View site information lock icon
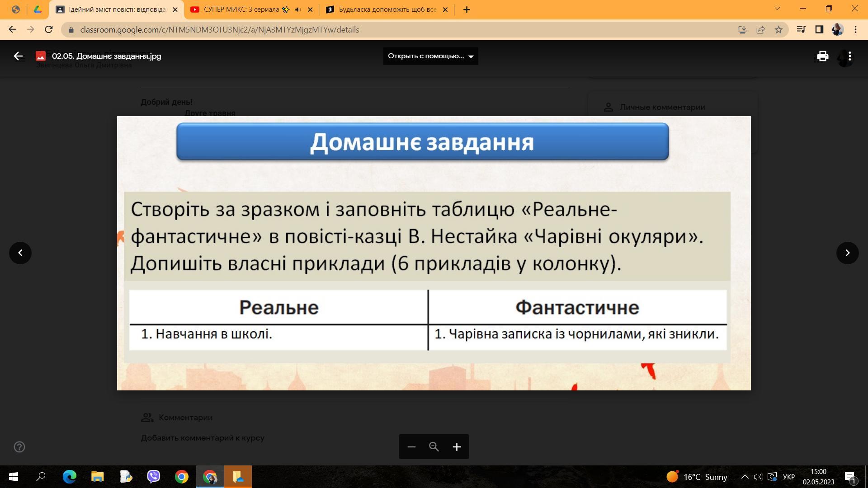The width and height of the screenshot is (868, 488). pos(71,30)
